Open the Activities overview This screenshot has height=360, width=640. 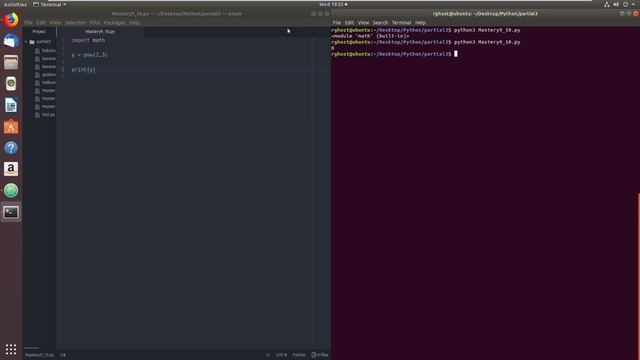(x=15, y=4)
